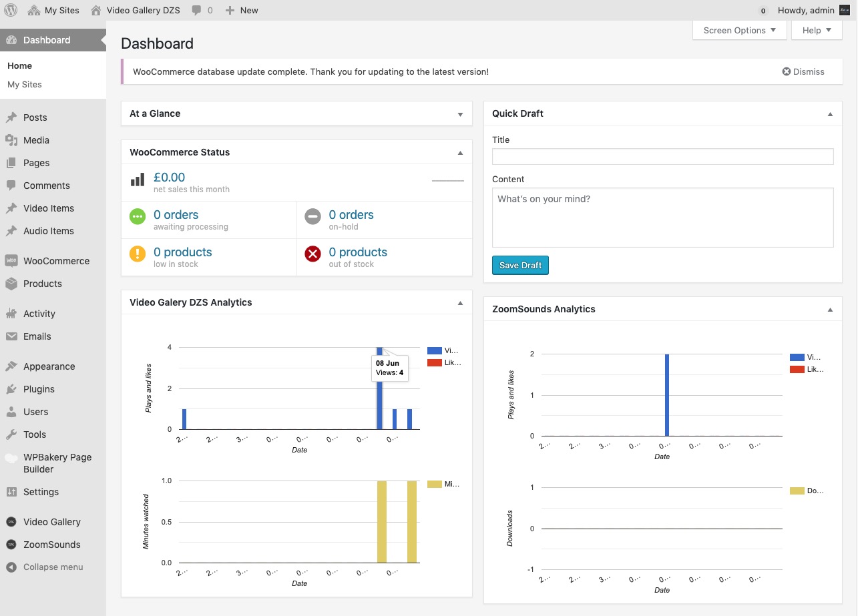Click the Tools wrench icon
Screen dimensions: 858x616
point(11,434)
